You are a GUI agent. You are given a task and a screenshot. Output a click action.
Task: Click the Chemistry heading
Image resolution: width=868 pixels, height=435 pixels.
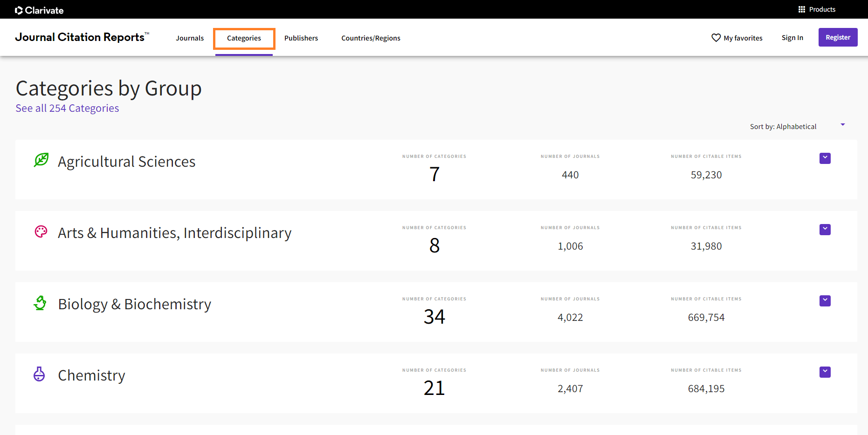[92, 375]
